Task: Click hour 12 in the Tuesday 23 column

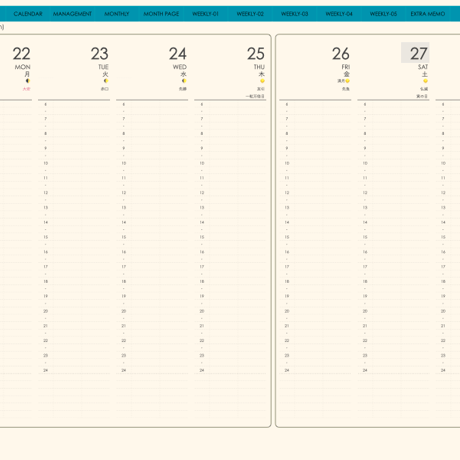Action: (46, 193)
